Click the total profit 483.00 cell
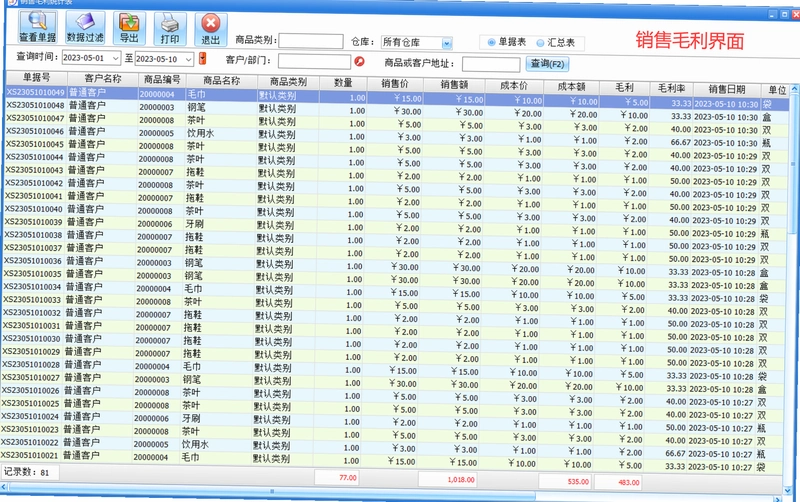Viewport: 800px width, 502px height. tap(617, 482)
